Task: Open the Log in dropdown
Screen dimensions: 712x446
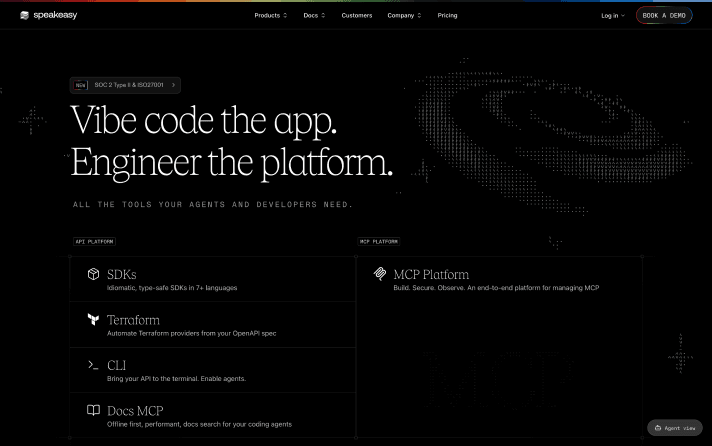Action: click(613, 15)
